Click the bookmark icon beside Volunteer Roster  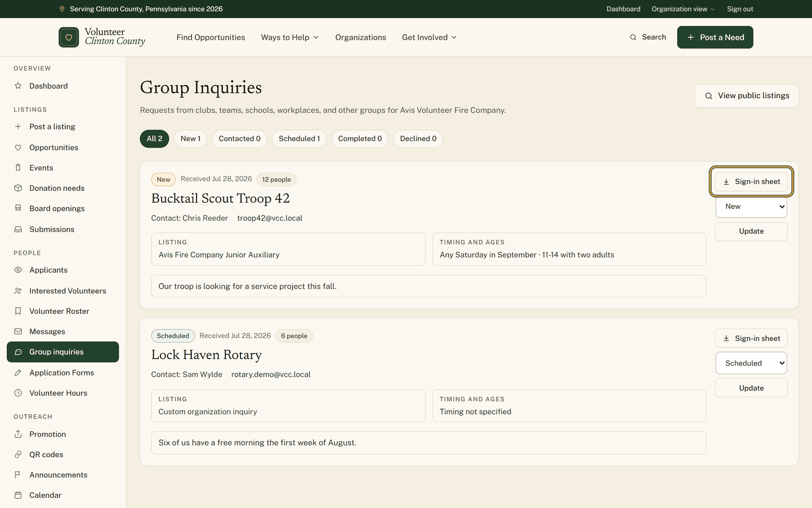click(x=18, y=311)
